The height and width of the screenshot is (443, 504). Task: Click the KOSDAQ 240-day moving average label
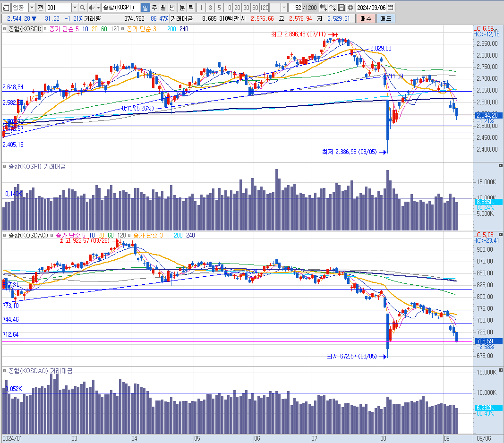click(190, 235)
